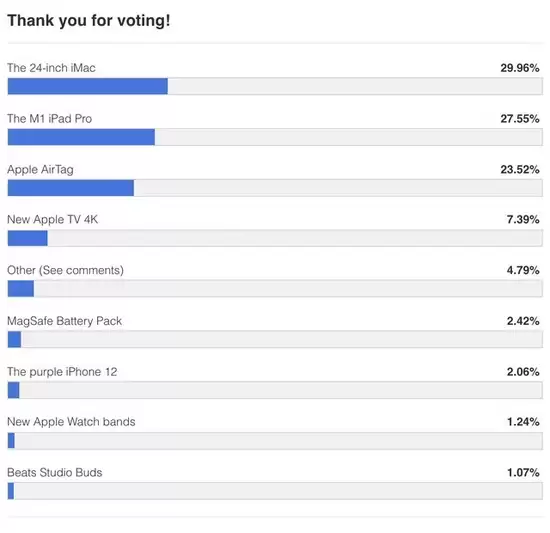
Task: Click the purple iPhone 12 bar
Action: [275, 390]
